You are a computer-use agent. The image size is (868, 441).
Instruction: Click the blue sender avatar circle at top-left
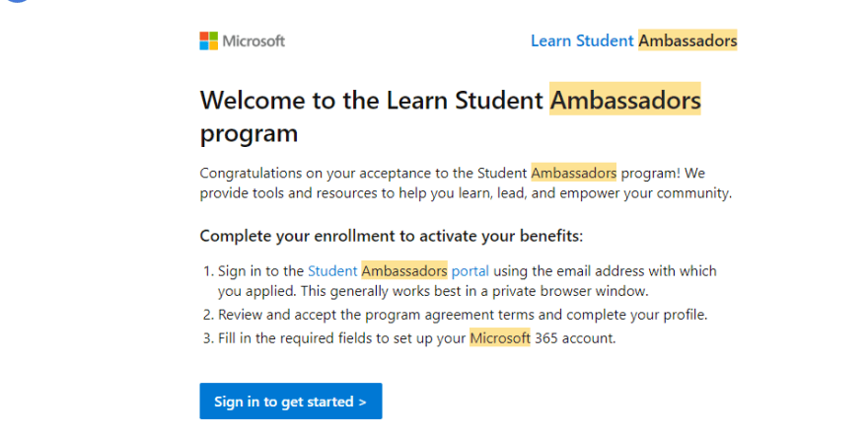pos(19,1)
